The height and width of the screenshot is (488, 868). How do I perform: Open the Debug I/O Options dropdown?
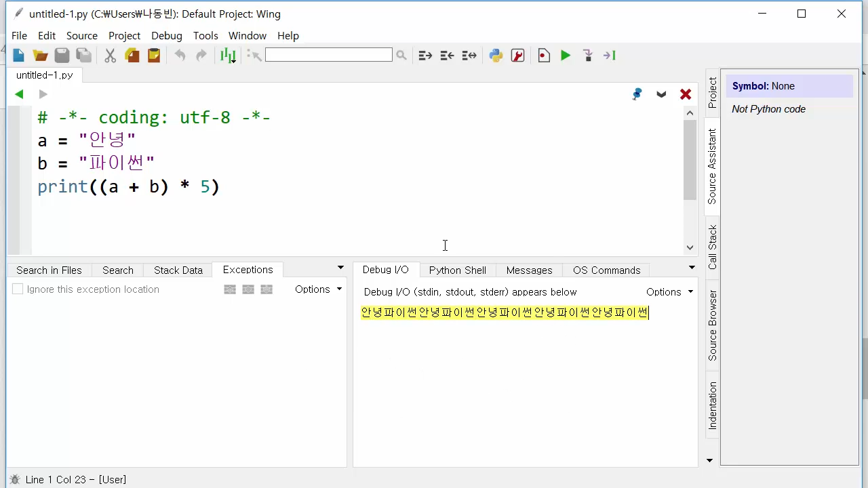(669, 292)
